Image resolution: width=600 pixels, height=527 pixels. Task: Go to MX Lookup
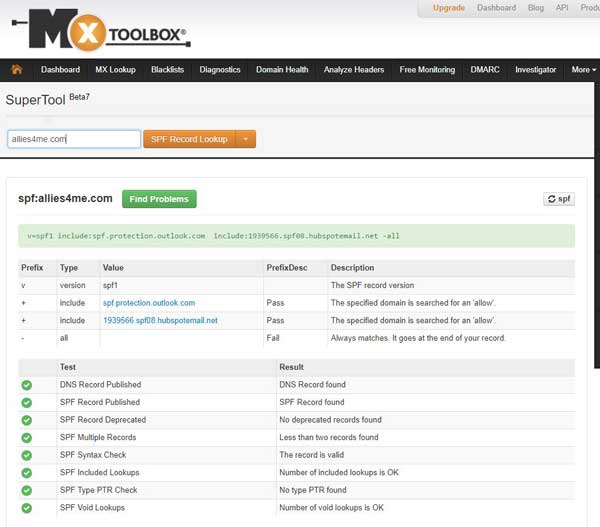[116, 70]
